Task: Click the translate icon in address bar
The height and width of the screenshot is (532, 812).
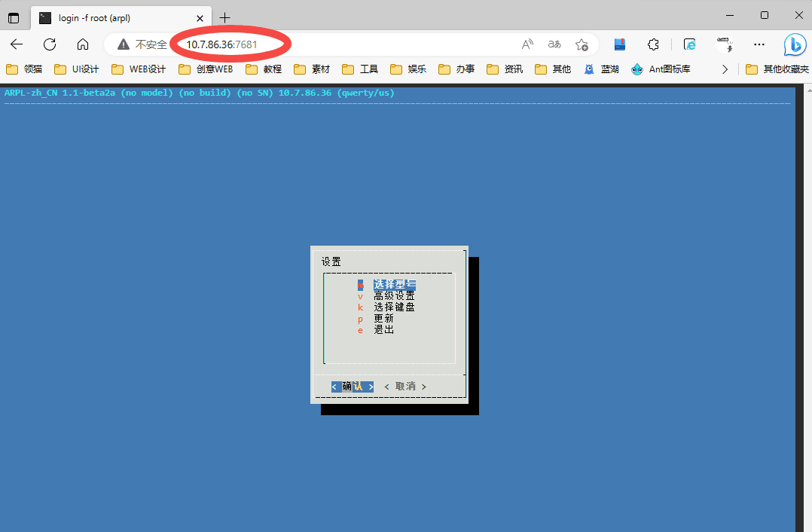Action: tap(554, 44)
